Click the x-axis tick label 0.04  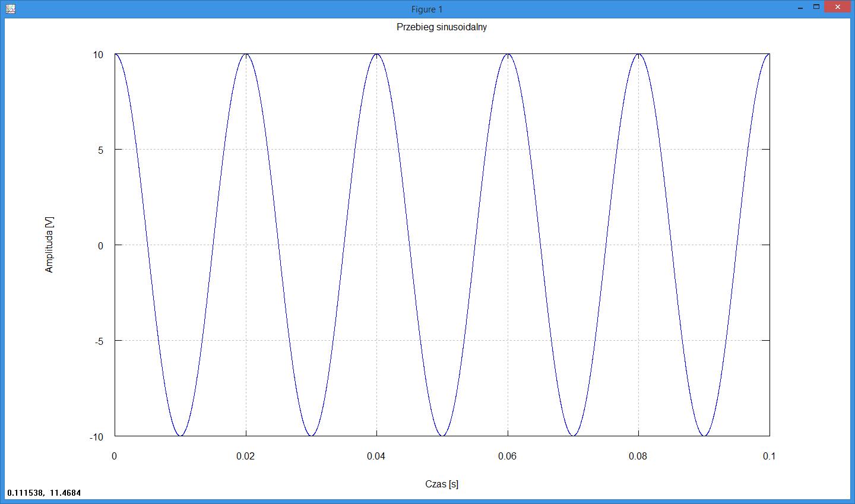click(x=376, y=456)
